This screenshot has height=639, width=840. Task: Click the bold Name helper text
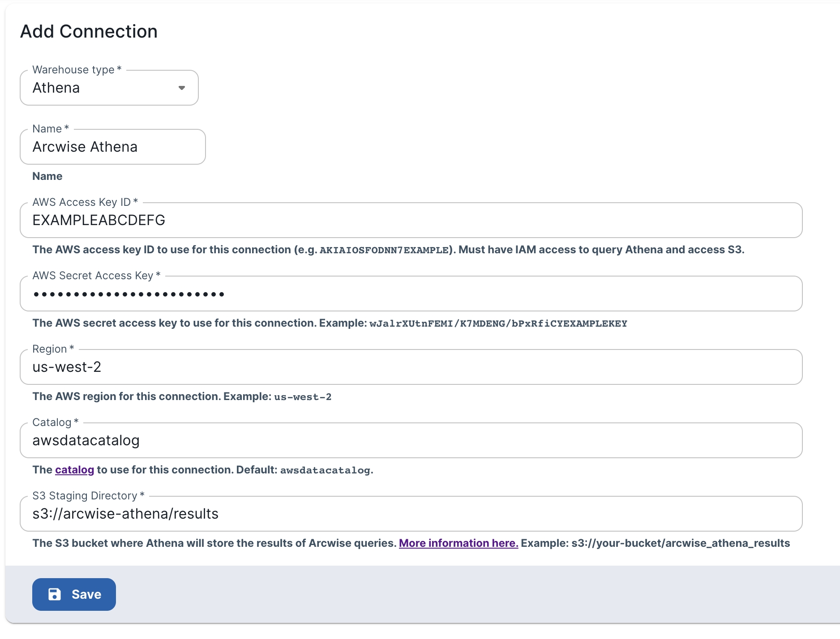47,176
